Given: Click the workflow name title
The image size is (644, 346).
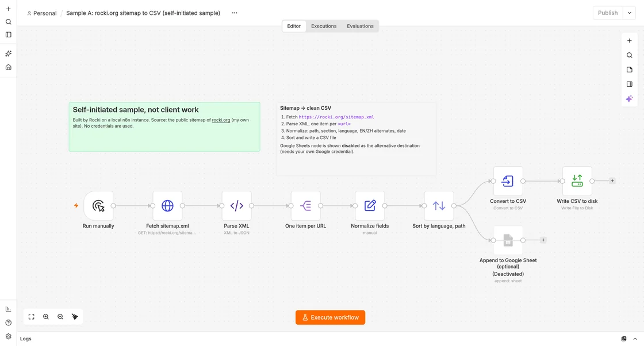Looking at the screenshot, I should 143,13.
